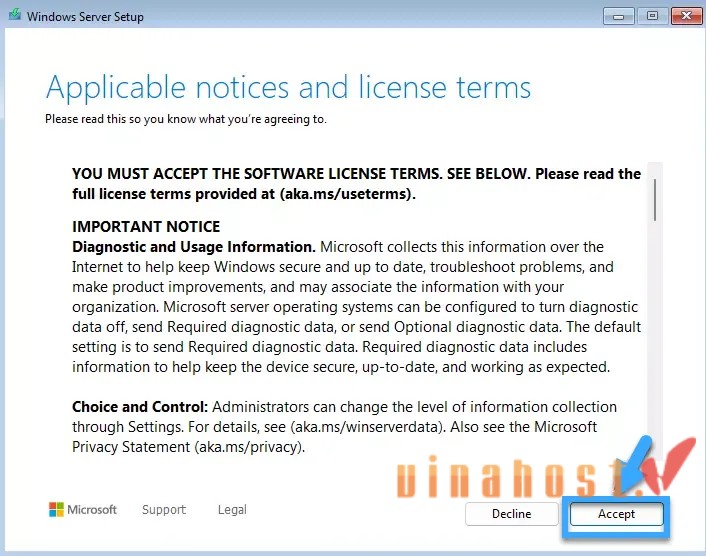This screenshot has width=706, height=556.
Task: Click the license terms scrollbar thumb
Action: coord(655,199)
